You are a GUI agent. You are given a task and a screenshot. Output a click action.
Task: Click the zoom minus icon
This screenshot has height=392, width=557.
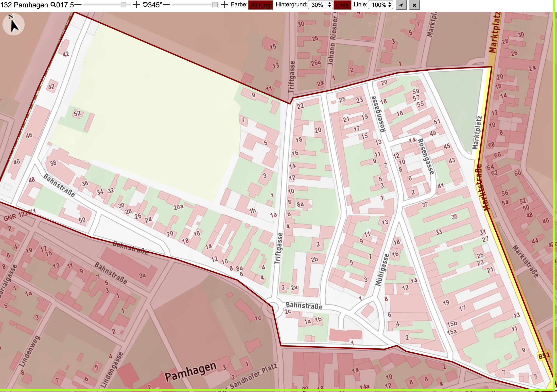coord(78,5)
